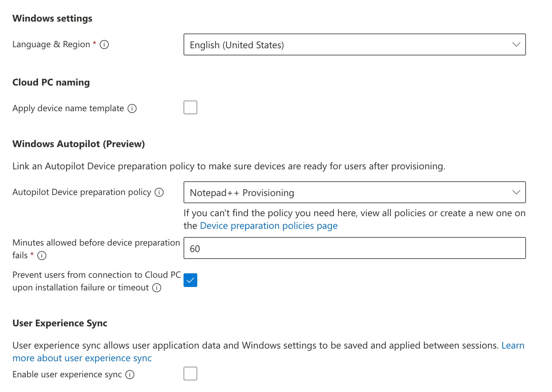The height and width of the screenshot is (392, 552).
Task: Follow Learn more about user experience sync link
Action: tap(82, 358)
